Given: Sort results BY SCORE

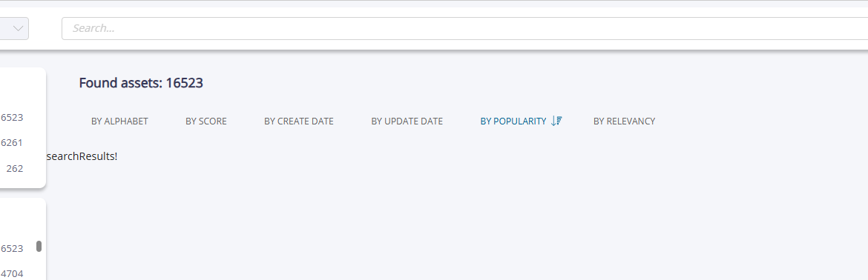Looking at the screenshot, I should click(206, 121).
